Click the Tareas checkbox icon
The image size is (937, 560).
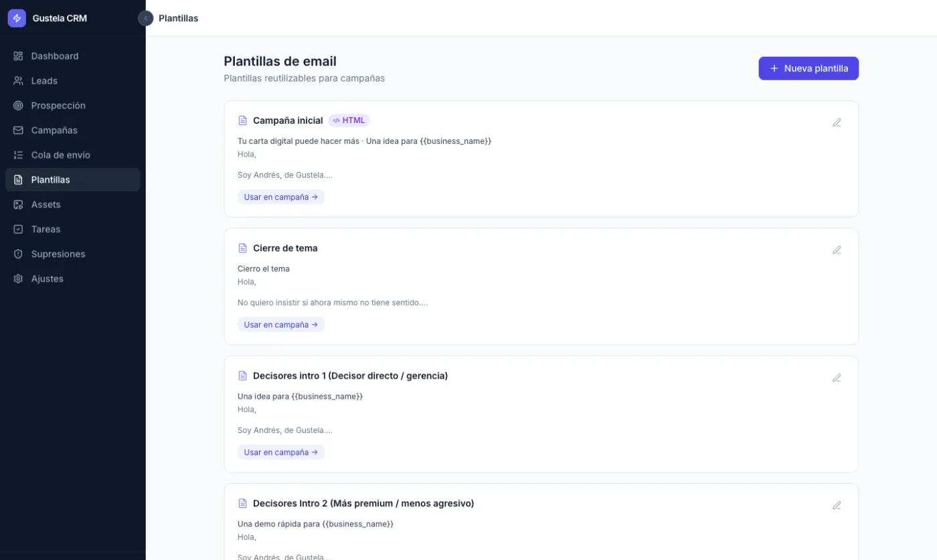coord(18,229)
